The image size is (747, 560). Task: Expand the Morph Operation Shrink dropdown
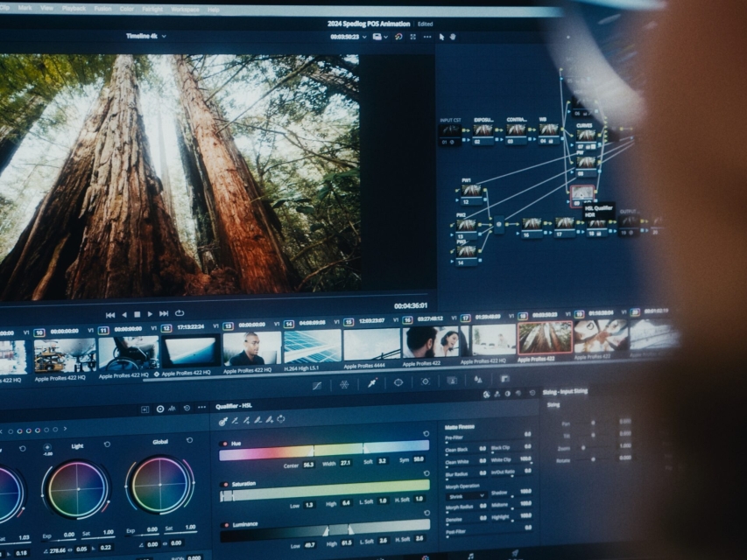point(465,495)
